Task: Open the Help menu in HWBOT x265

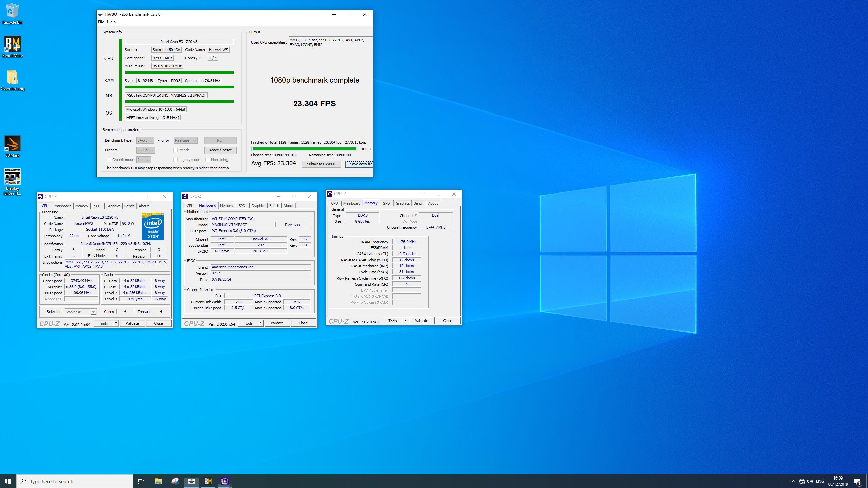Action: (x=111, y=22)
